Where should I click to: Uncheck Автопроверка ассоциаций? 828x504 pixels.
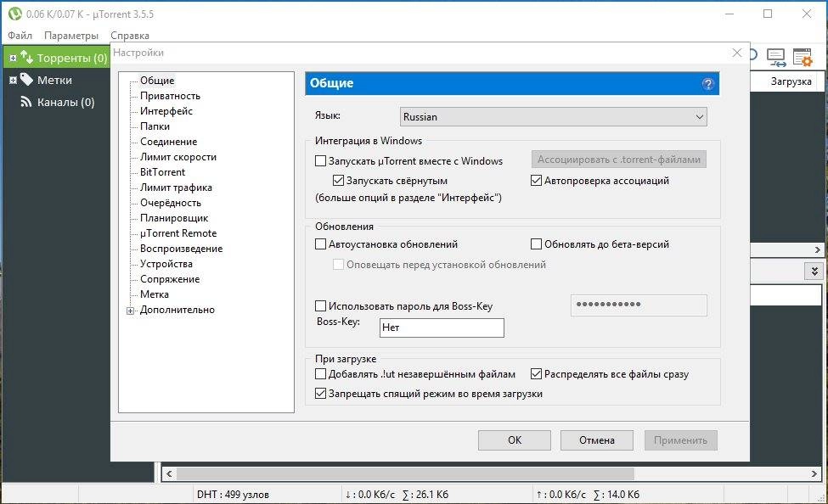[x=536, y=181]
